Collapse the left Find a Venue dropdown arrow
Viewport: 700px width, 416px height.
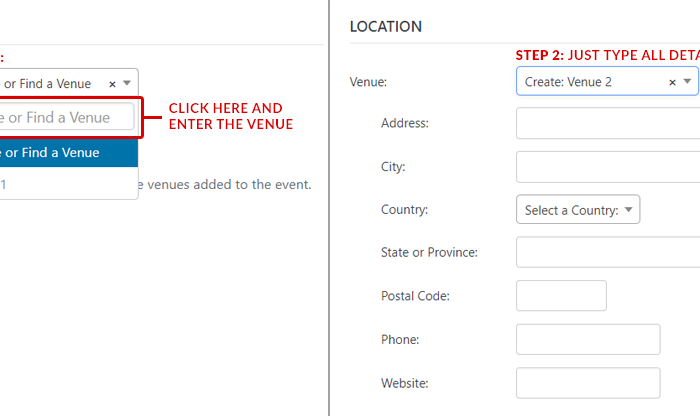point(127,84)
